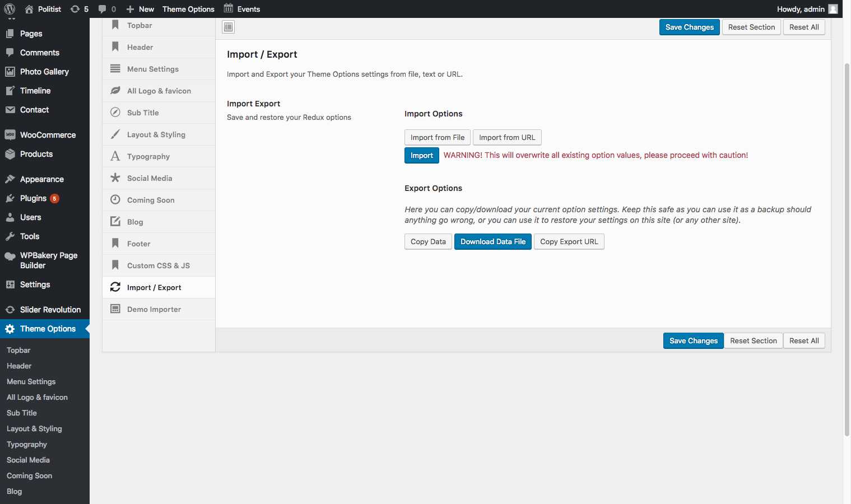Click the Slider Revolution icon
This screenshot has width=851, height=504.
[x=10, y=310]
